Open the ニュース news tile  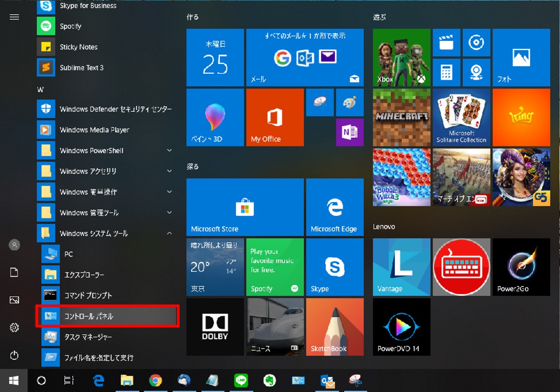275,327
